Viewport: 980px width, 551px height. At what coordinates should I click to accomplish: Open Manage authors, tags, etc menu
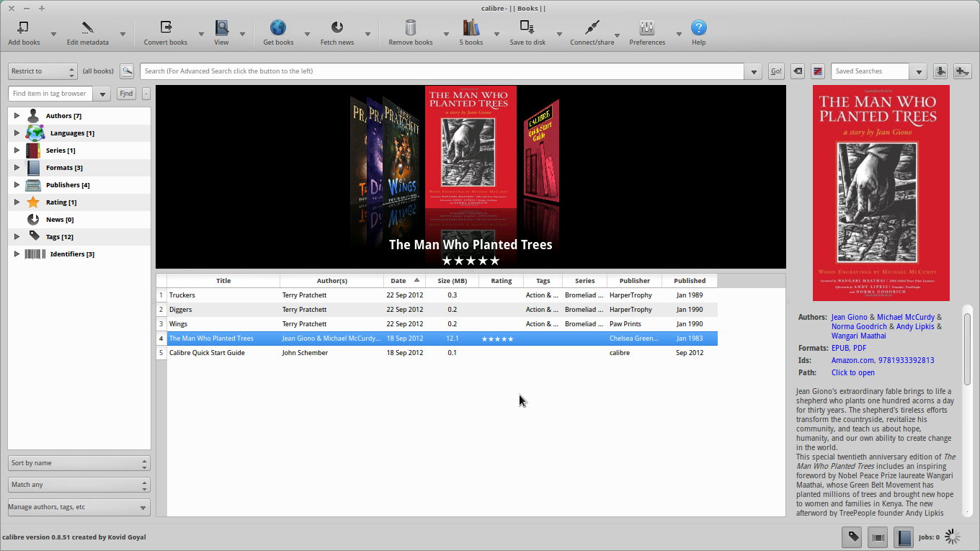[x=79, y=507]
